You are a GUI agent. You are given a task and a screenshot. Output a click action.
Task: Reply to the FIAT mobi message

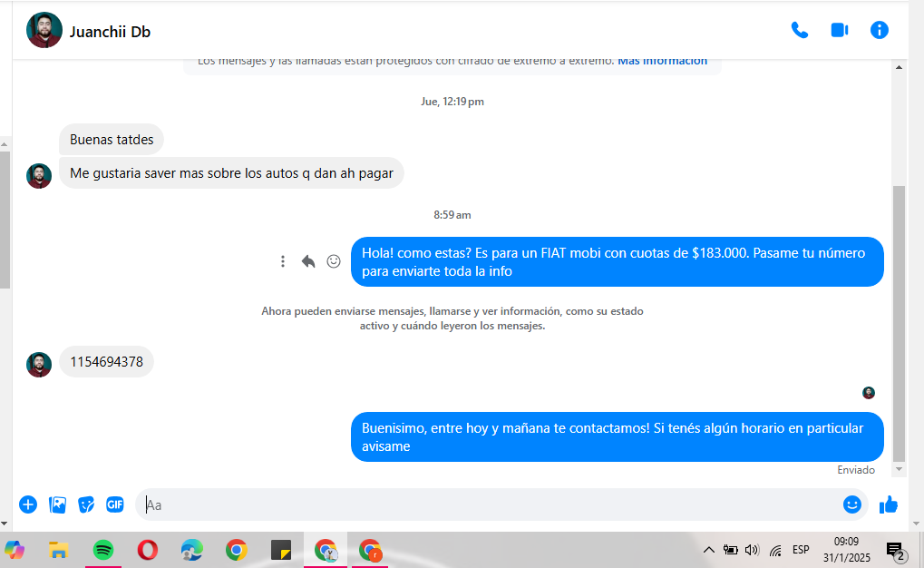coord(308,261)
